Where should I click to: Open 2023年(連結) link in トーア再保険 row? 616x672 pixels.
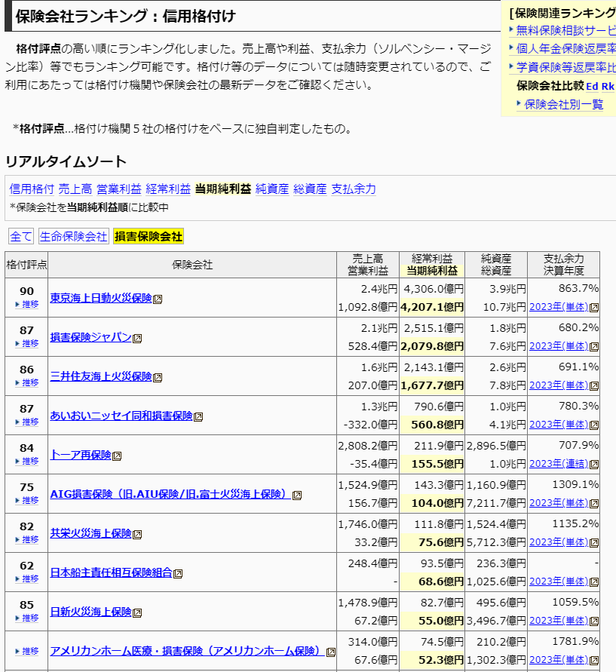559,464
